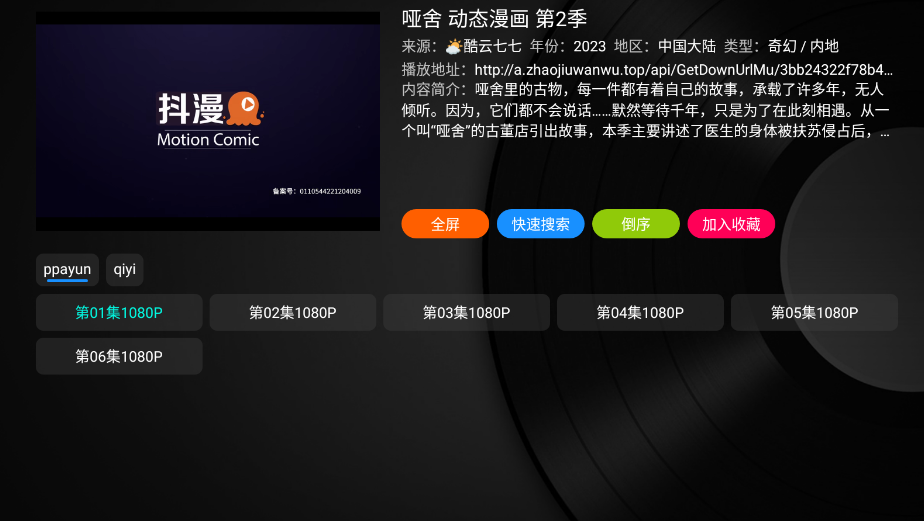Play episode 第03集1080P
924x521 pixels.
[467, 312]
